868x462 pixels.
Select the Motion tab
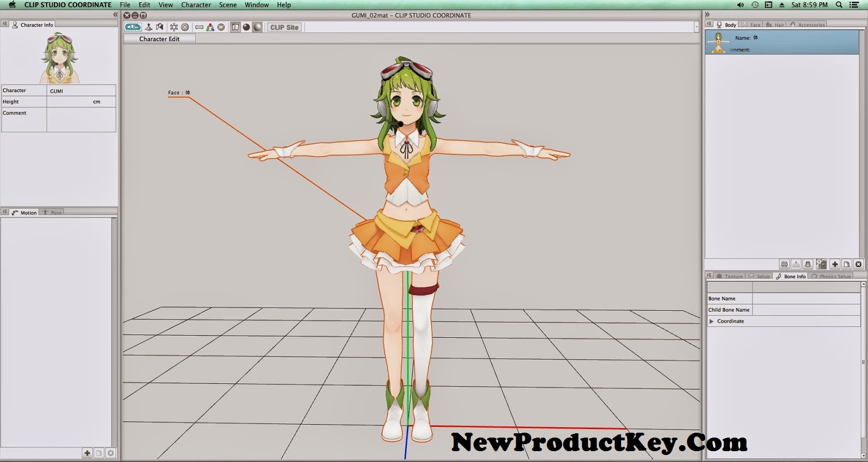point(24,213)
